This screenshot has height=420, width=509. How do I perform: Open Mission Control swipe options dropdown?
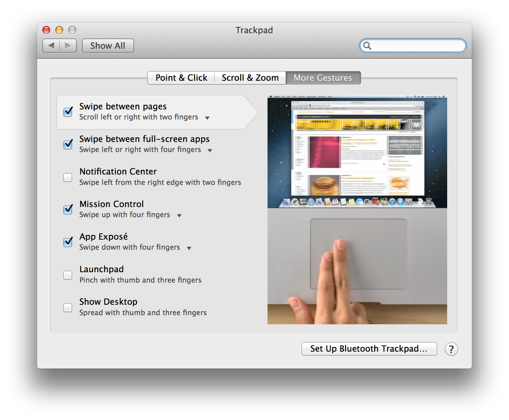click(x=179, y=216)
